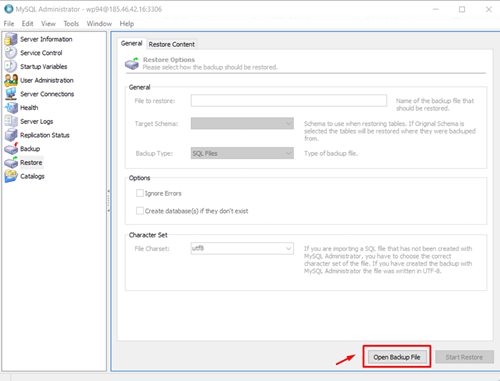Go to Service Control label

pos(41,53)
